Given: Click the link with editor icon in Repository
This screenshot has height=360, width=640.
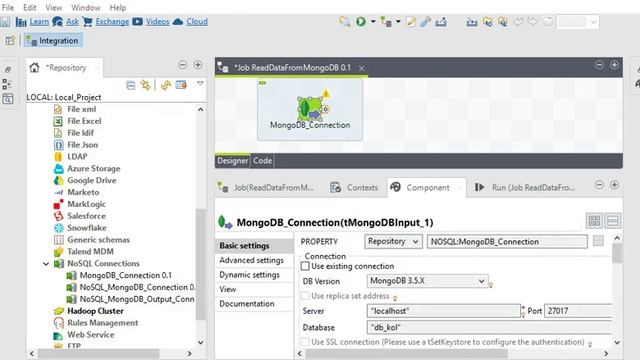Looking at the screenshot, I should [x=145, y=85].
